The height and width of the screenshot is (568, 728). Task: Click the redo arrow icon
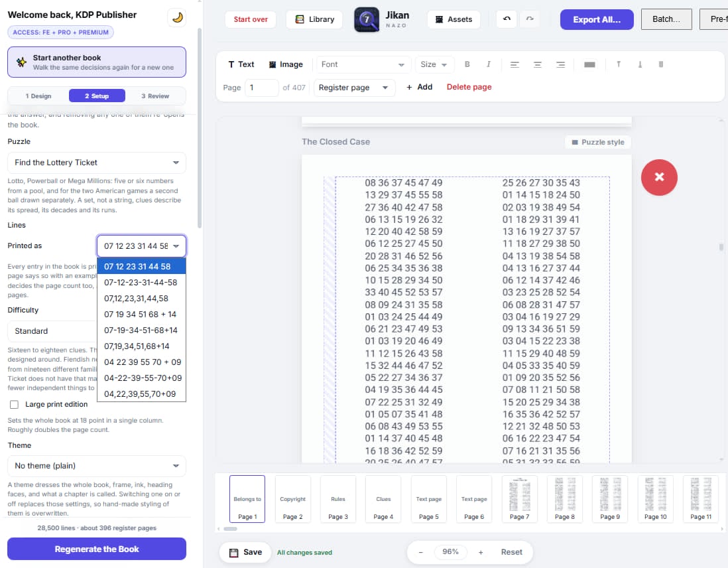[530, 19]
